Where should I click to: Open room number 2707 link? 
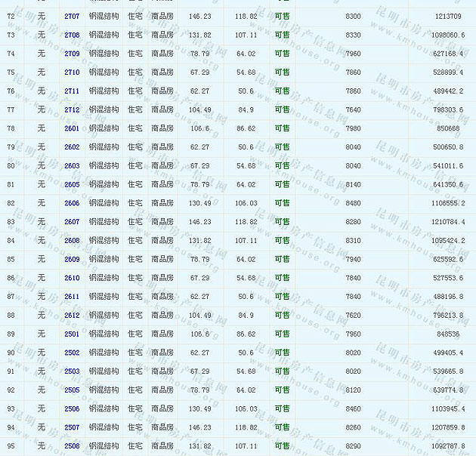coord(72,17)
